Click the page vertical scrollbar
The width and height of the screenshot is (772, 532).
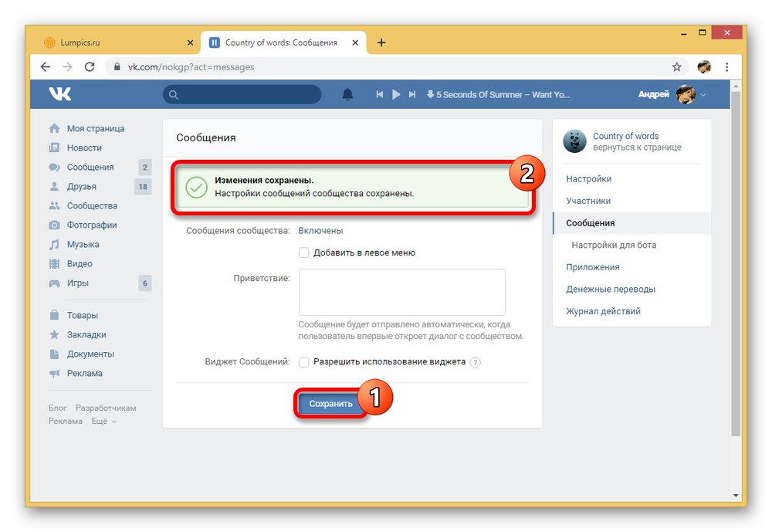(736, 263)
